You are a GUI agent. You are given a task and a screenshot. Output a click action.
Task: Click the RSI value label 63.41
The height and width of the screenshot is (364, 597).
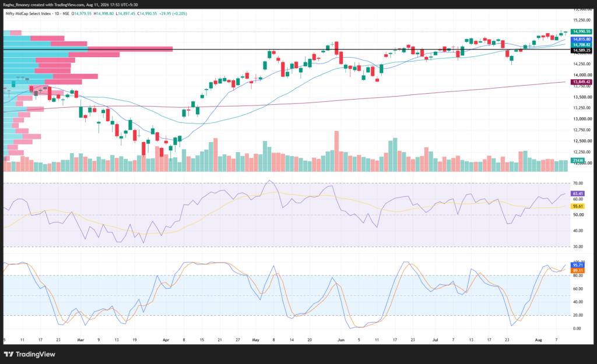578,193
